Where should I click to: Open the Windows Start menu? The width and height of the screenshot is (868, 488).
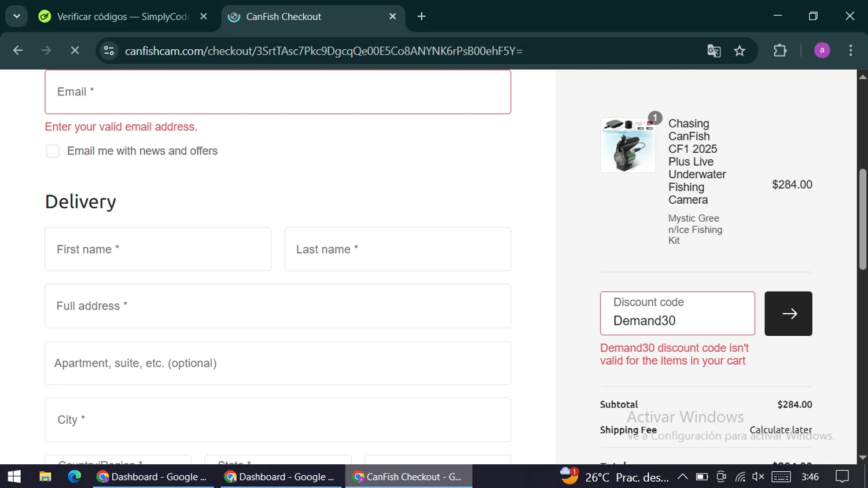click(x=14, y=476)
